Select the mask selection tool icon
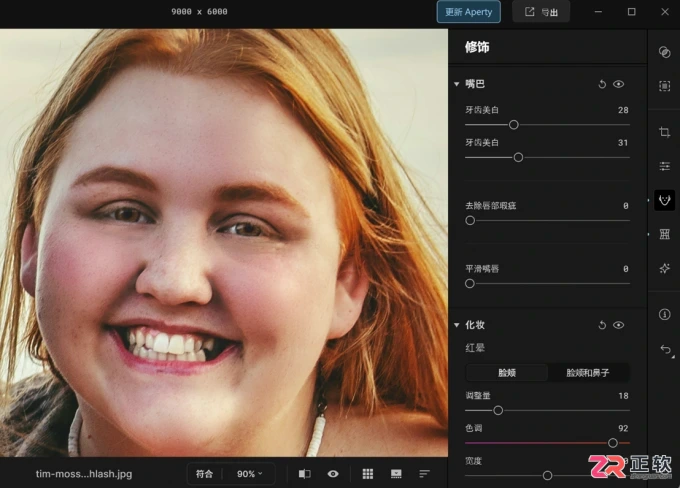The width and height of the screenshot is (680, 488). click(x=664, y=86)
